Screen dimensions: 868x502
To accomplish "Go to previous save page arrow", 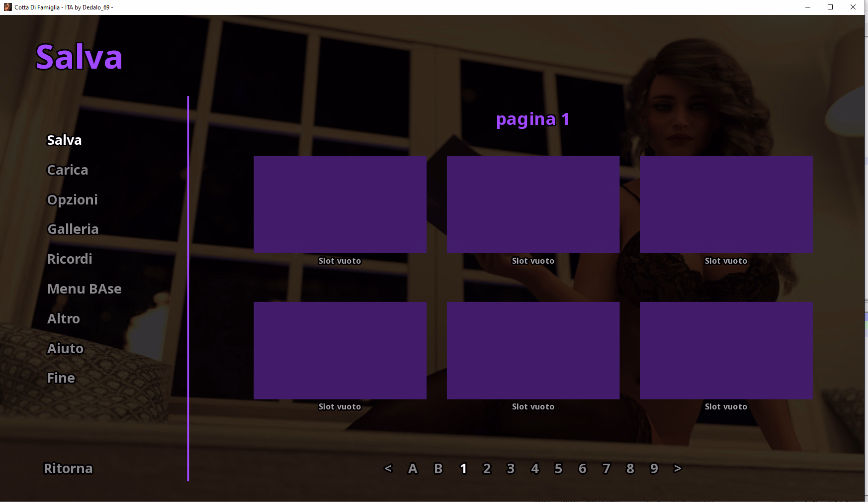I will pos(388,469).
